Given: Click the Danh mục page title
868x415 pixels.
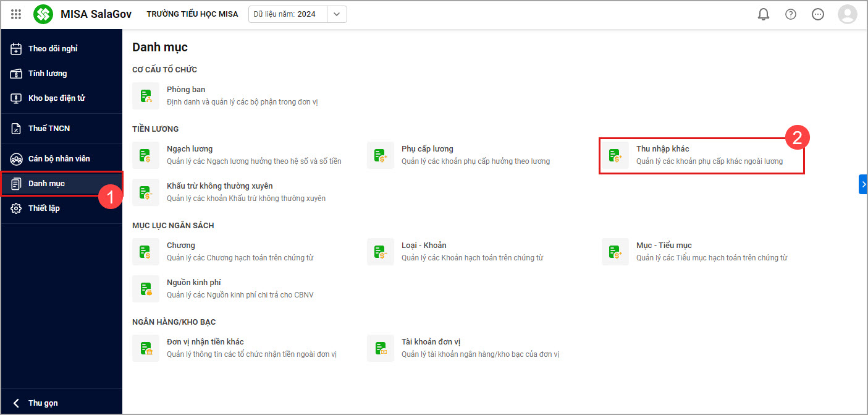Looking at the screenshot, I should pyautogui.click(x=160, y=48).
